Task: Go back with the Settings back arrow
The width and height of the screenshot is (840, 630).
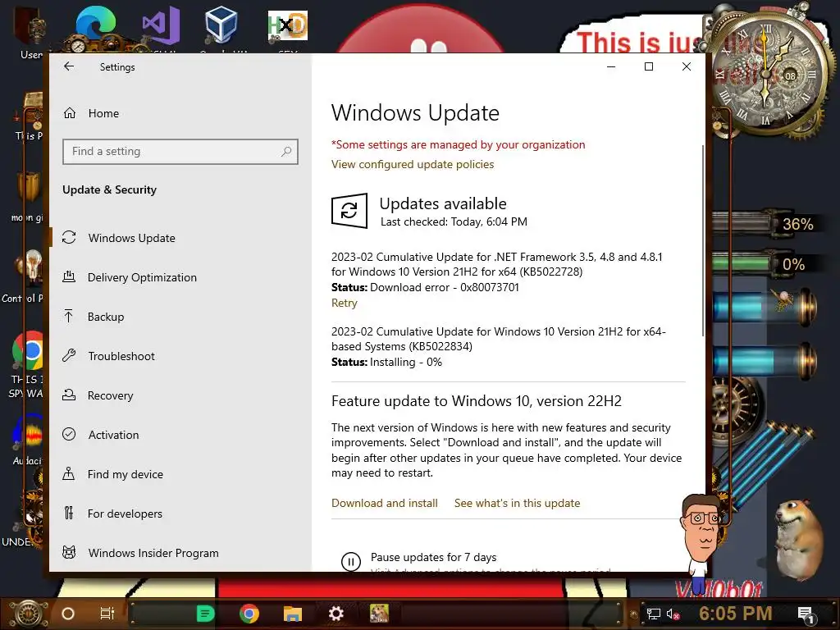Action: click(69, 66)
